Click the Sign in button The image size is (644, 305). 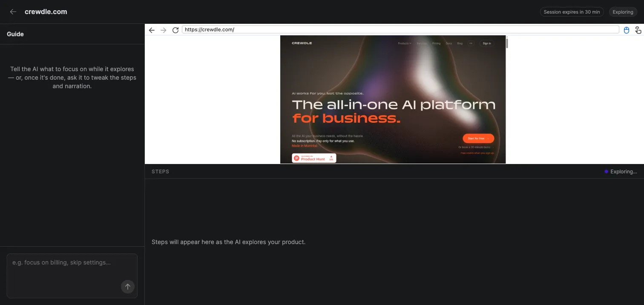487,43
